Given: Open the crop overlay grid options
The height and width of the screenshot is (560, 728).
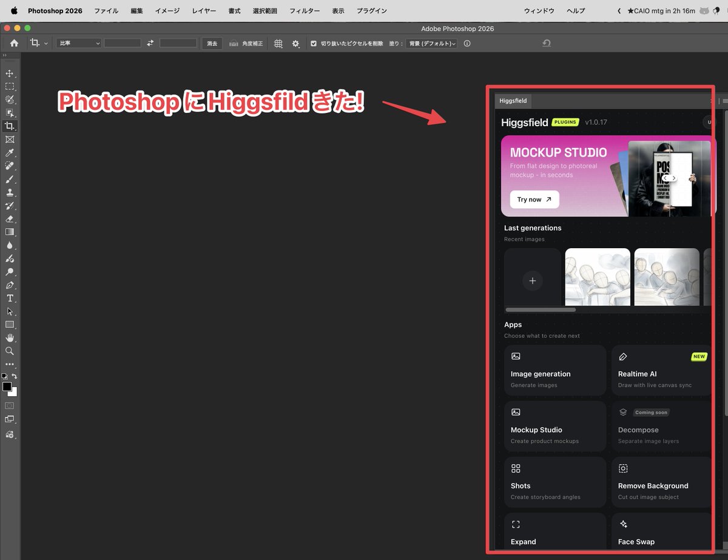Looking at the screenshot, I should point(278,44).
